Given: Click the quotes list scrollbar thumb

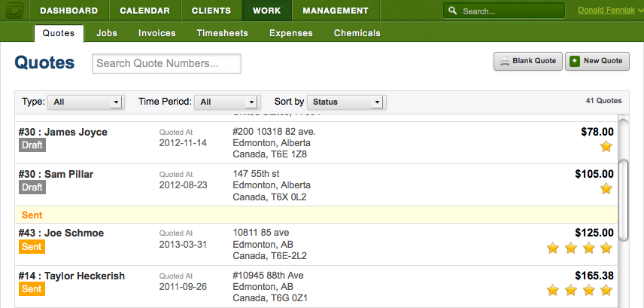Looking at the screenshot, I should pos(624,200).
